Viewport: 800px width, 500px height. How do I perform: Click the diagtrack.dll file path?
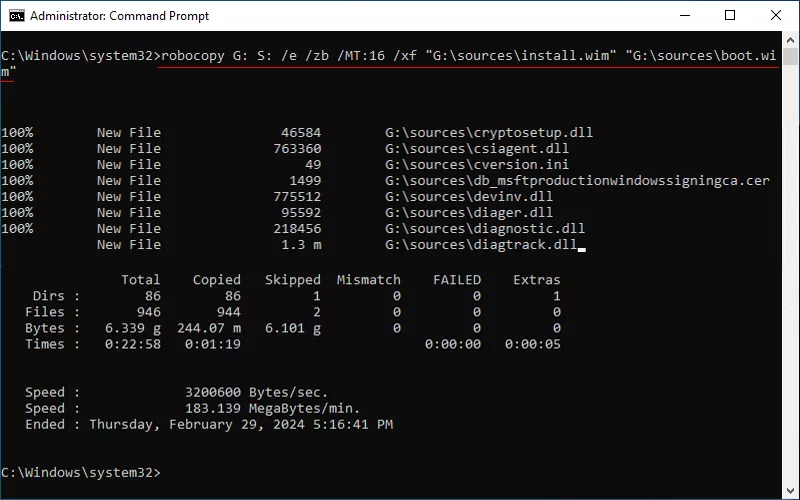pos(480,245)
